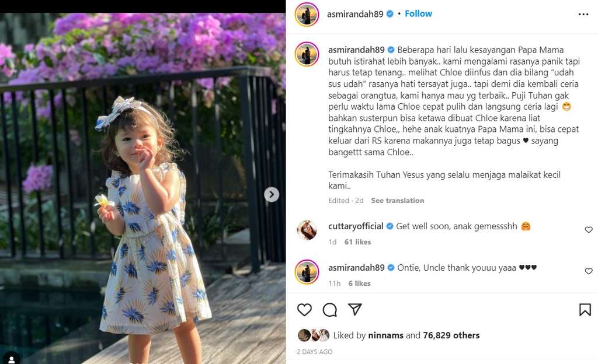View the 6 likes on the reply

359,283
